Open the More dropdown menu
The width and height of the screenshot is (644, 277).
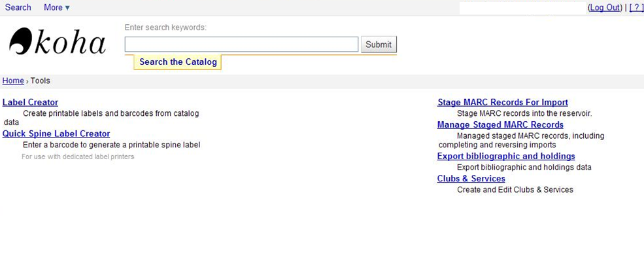coord(57,7)
